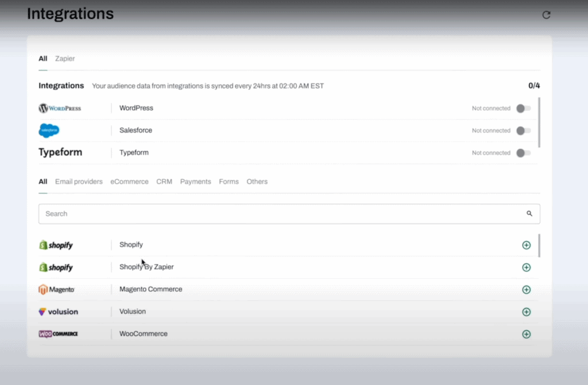The height and width of the screenshot is (385, 588).
Task: Click the available integrations list scrollbar
Action: pos(539,245)
